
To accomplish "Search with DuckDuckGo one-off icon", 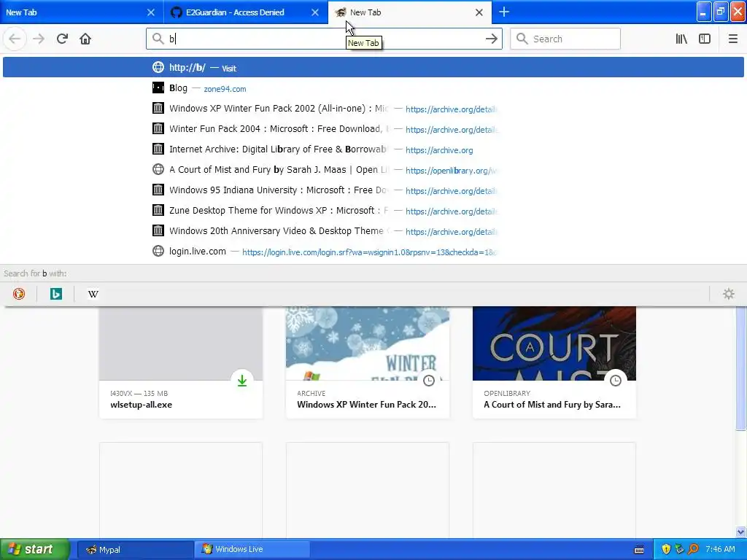I will click(x=19, y=294).
